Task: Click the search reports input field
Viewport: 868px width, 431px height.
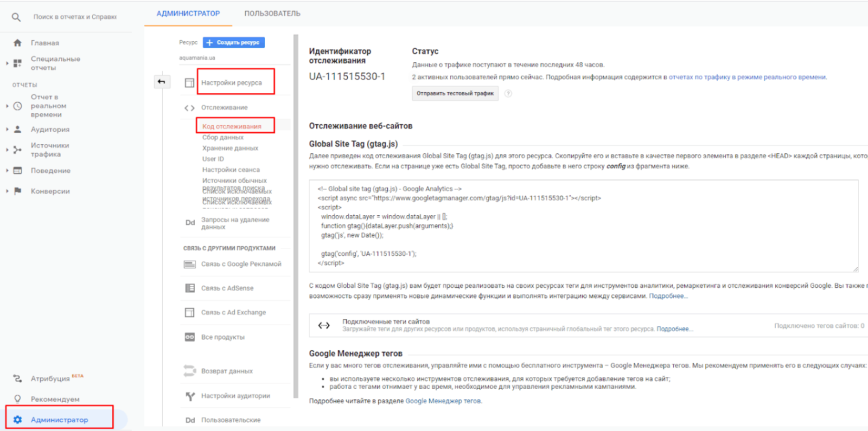Action: point(75,17)
